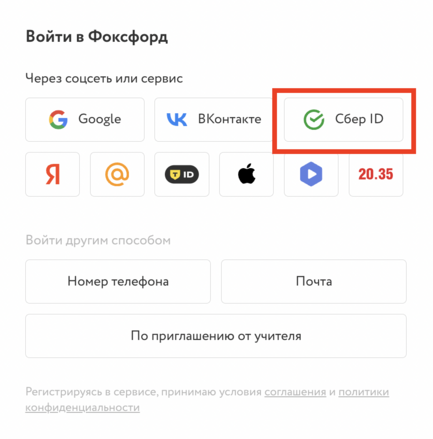Click the blue hexagon play icon
Viewport: 433px width, 439px height.
tap(311, 174)
